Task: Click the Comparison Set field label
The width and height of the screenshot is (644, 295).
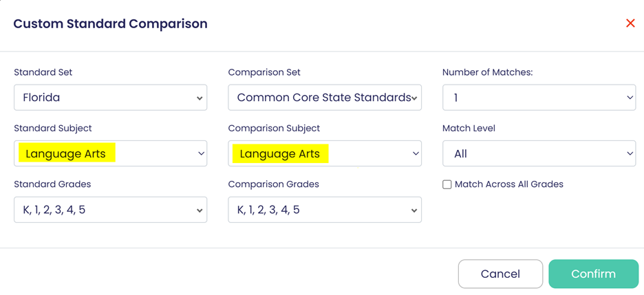Action: [x=264, y=72]
